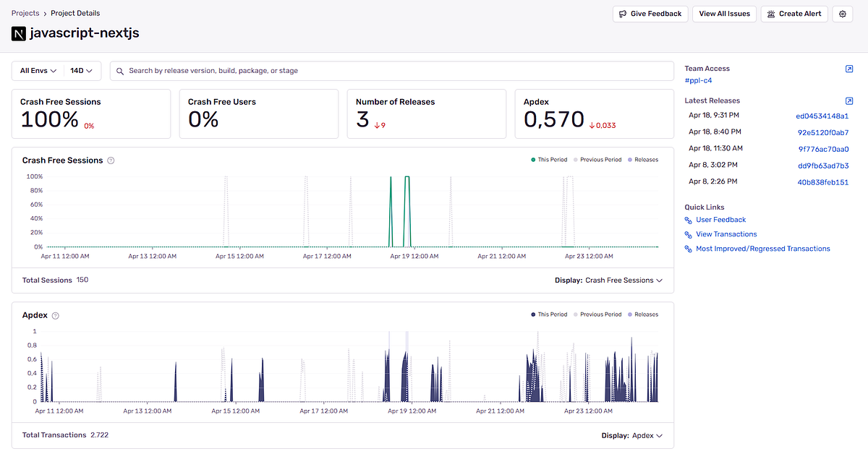Open the Crash Free Sessions help tooltip icon

(111, 160)
